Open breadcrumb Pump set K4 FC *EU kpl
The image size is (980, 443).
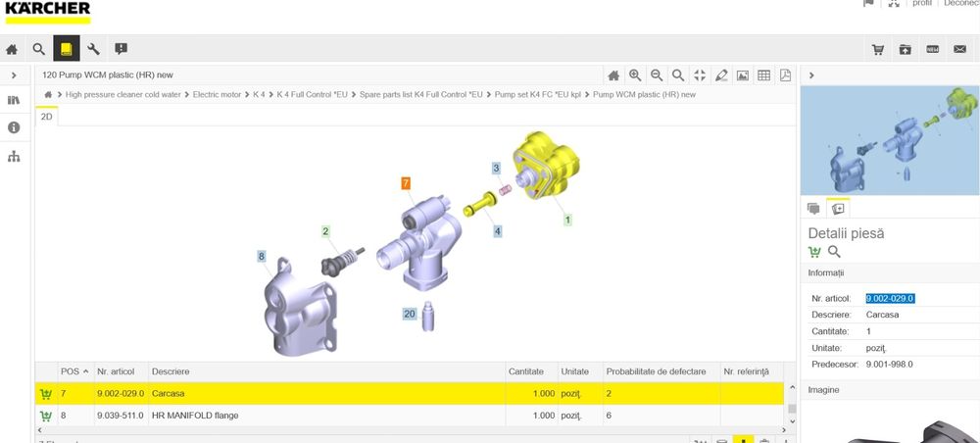(537, 94)
